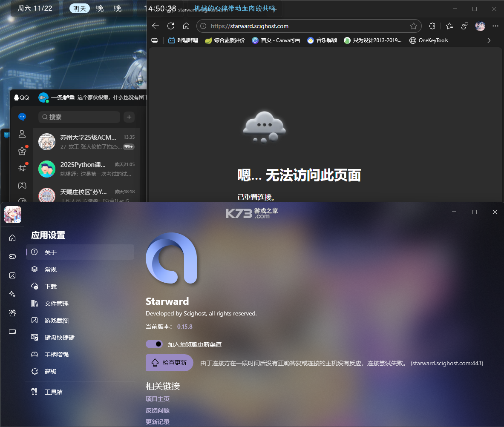Select 高级 settings section

point(80,371)
